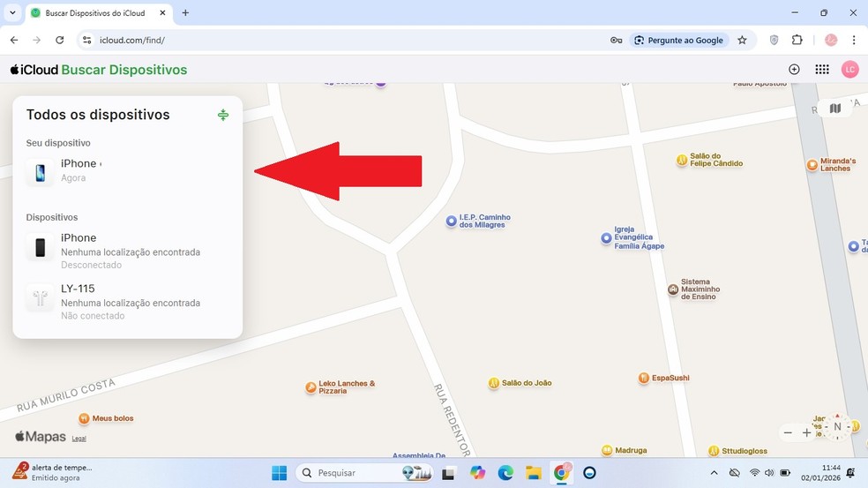Click the Salão do Felipe Cândido marker
Image resolution: width=868 pixels, height=488 pixels.
(x=682, y=160)
